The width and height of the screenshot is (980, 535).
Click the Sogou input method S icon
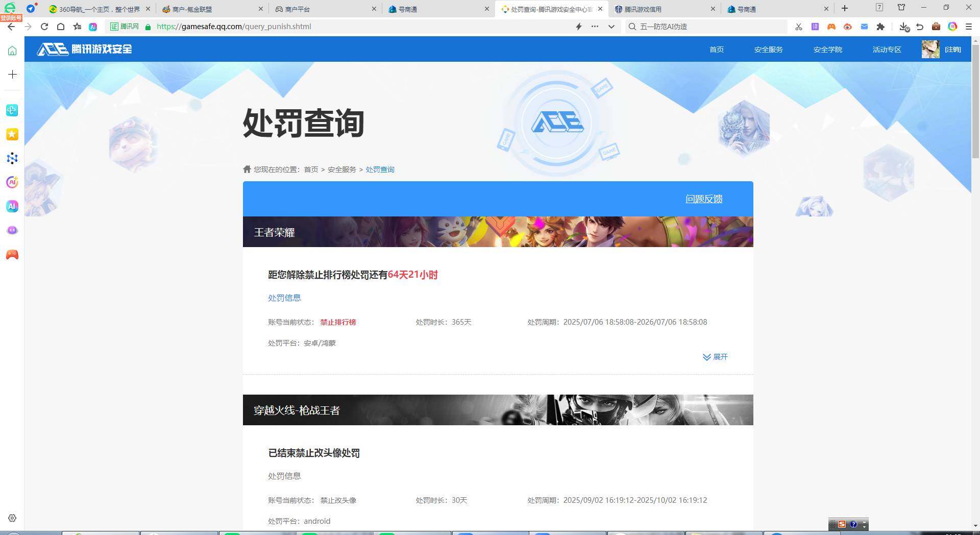[842, 524]
